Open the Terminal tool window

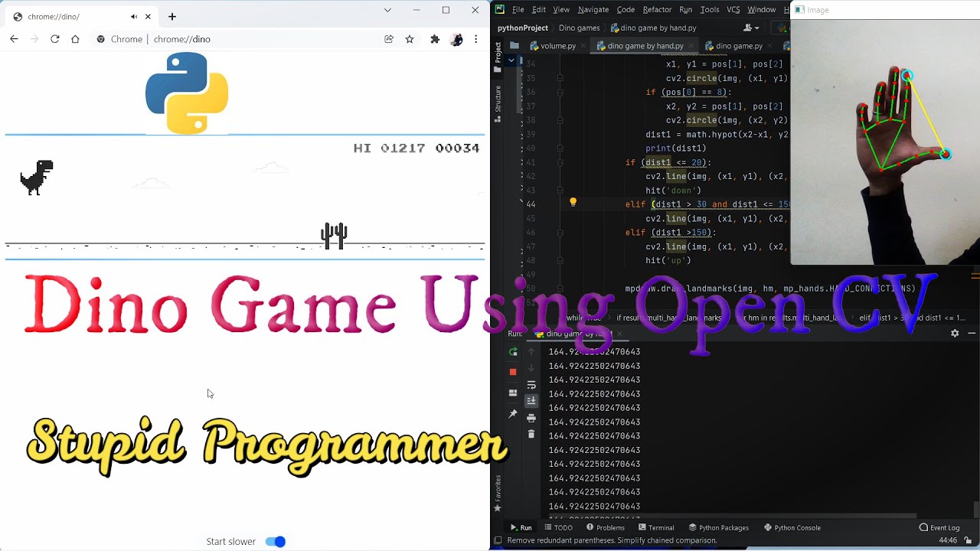pyautogui.click(x=656, y=528)
